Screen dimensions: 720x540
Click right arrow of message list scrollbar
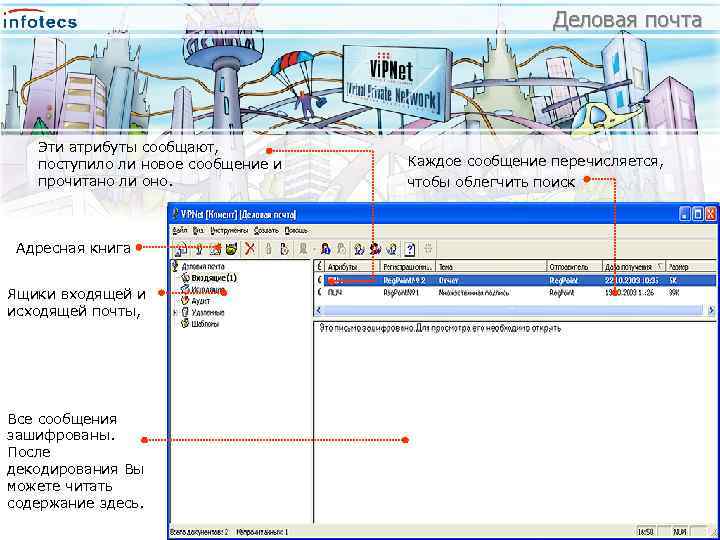711,311
